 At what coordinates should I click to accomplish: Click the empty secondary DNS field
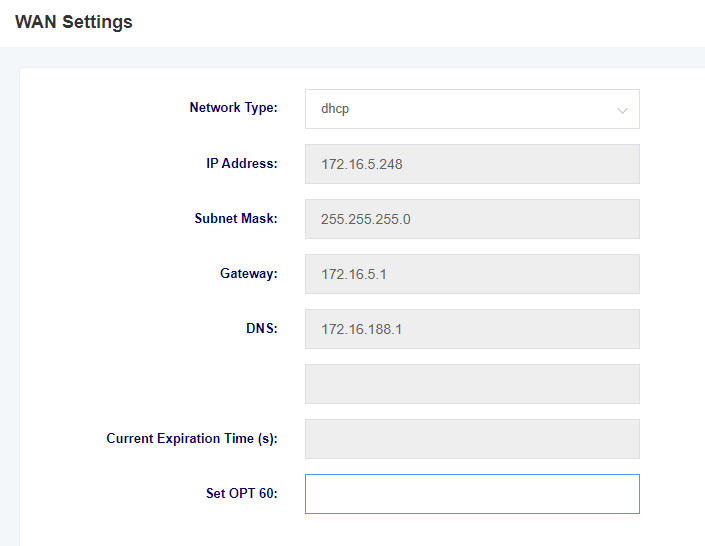click(x=472, y=384)
